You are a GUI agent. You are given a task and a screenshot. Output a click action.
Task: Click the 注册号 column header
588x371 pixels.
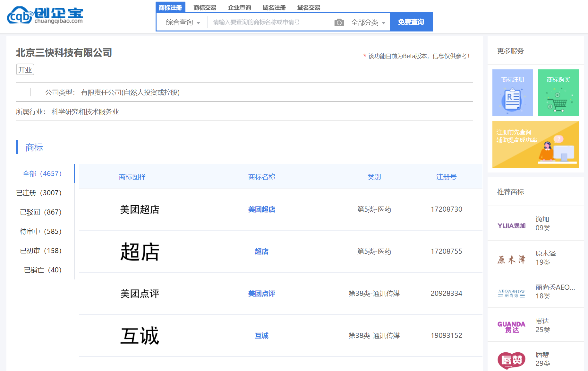446,177
